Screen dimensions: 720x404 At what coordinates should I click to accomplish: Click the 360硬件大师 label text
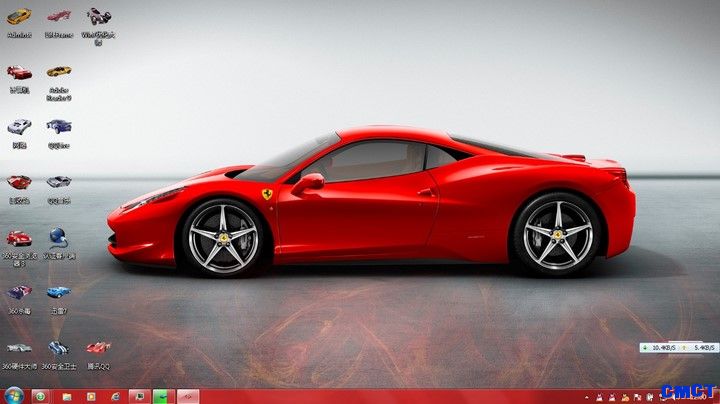(x=19, y=366)
